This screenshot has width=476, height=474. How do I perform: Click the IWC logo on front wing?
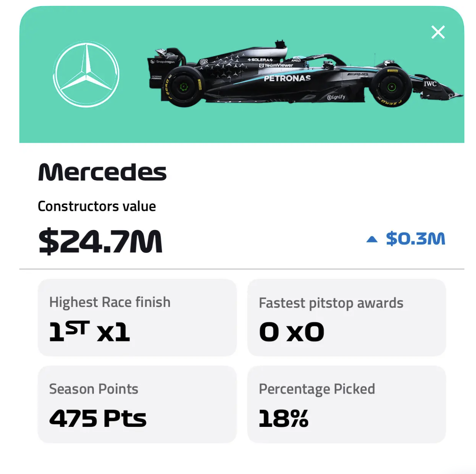click(430, 84)
